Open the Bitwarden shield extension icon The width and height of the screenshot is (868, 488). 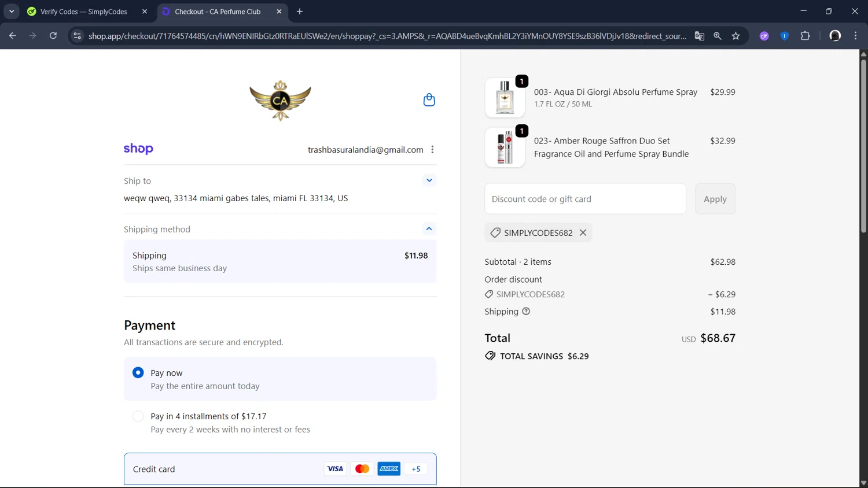coord(785,36)
